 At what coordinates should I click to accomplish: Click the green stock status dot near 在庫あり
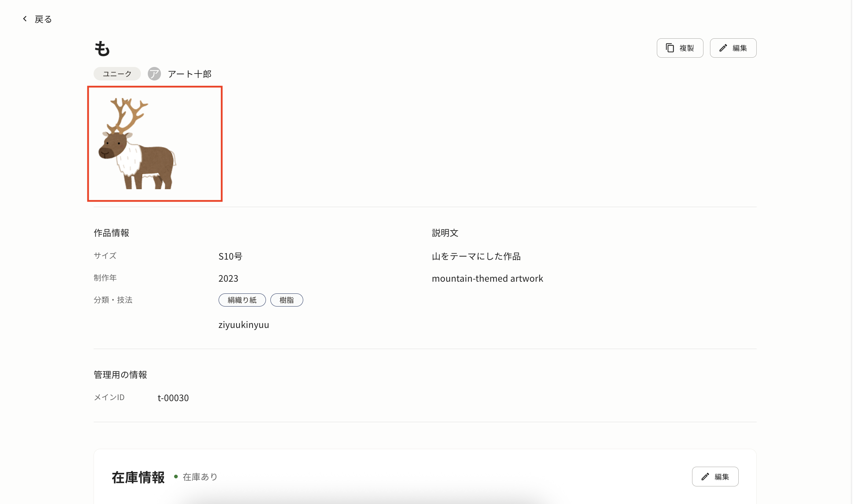coord(176,477)
